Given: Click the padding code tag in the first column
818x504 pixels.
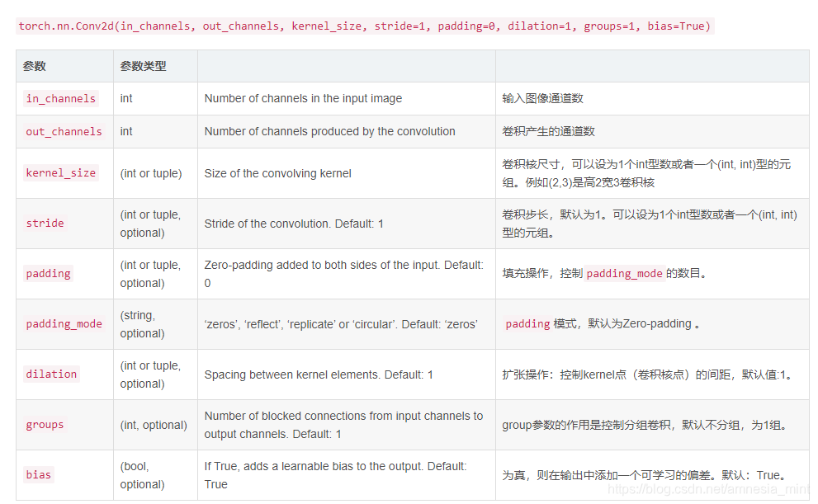Looking at the screenshot, I should pyautogui.click(x=48, y=274).
